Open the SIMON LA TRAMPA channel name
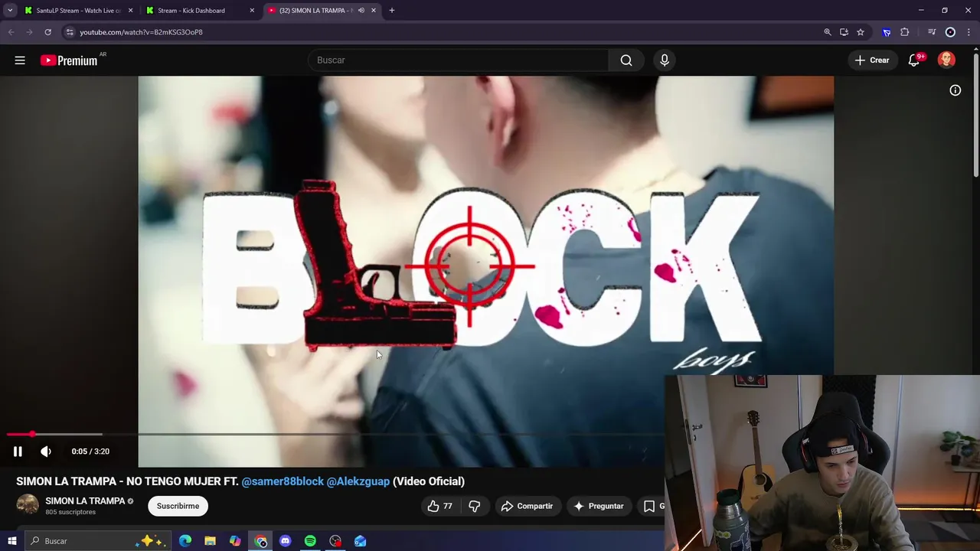 [85, 501]
